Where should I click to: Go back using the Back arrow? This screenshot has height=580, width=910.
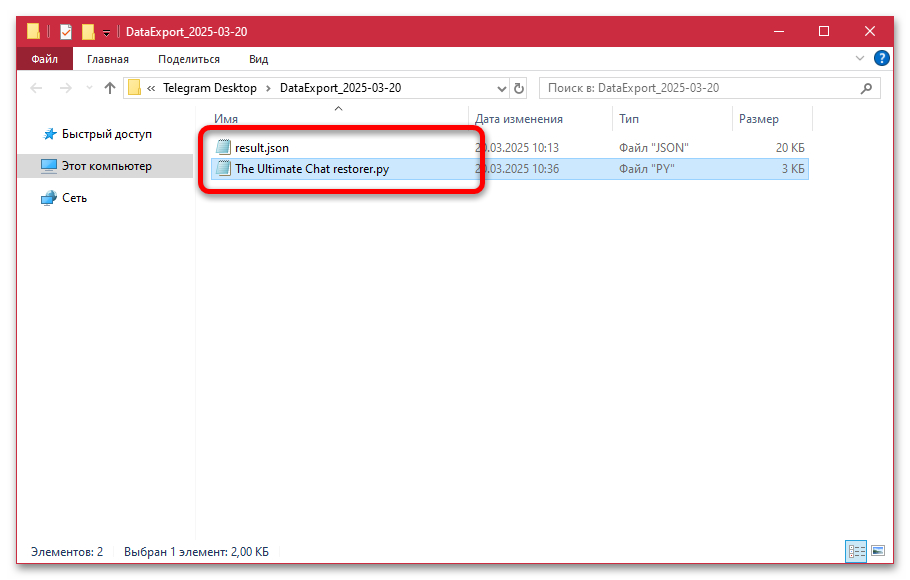[37, 88]
